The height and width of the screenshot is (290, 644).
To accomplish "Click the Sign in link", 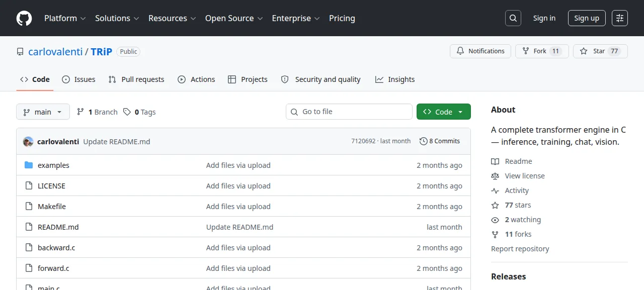I will 544,18.
